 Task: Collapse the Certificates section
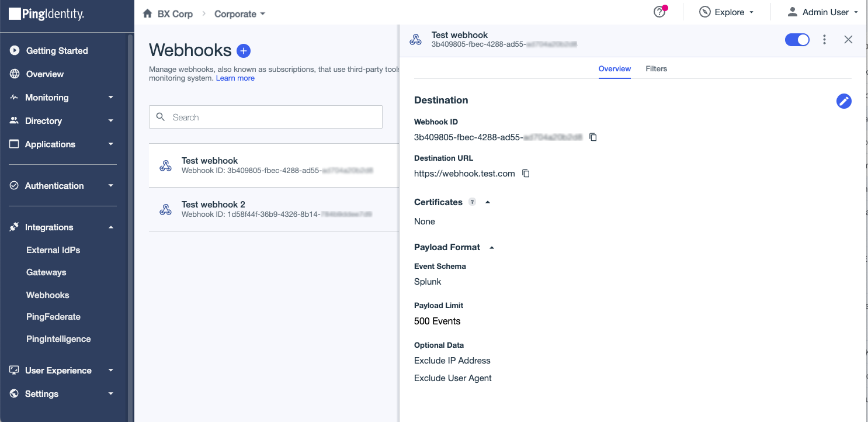coord(487,202)
